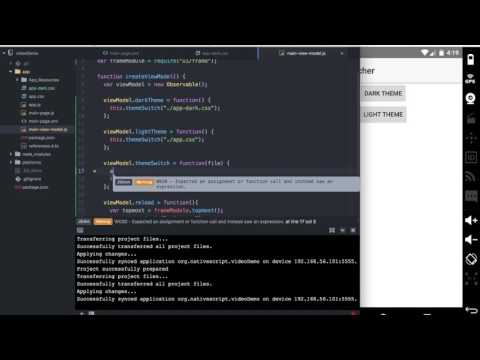
Task: Open app.css in the file tree
Action: pyautogui.click(x=33, y=96)
